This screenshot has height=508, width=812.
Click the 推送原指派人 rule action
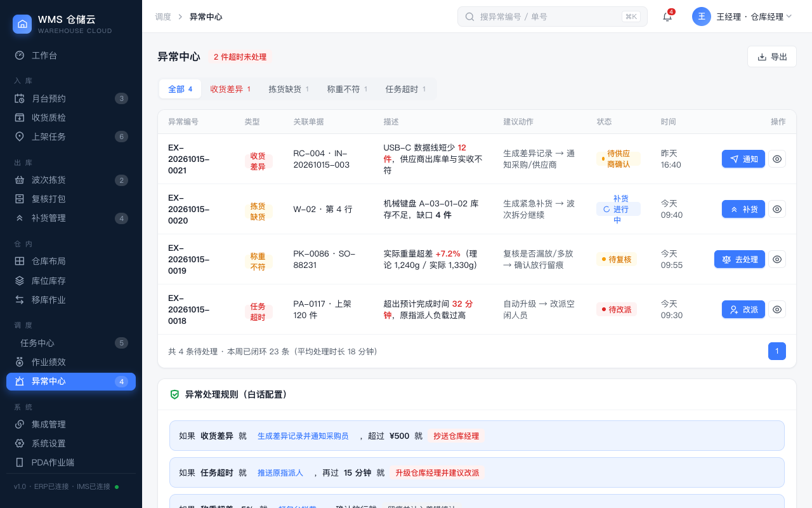pyautogui.click(x=280, y=473)
